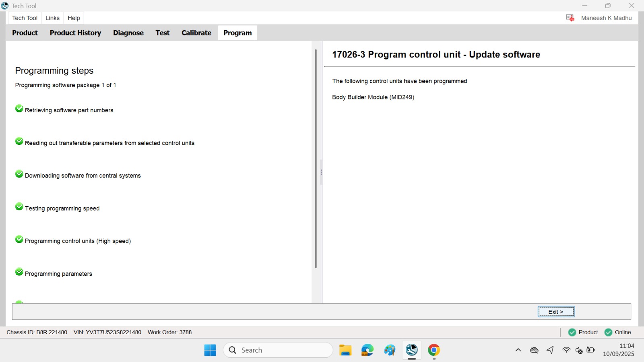This screenshot has height=362, width=644.
Task: Click the green Product status check icon
Action: [572, 332]
